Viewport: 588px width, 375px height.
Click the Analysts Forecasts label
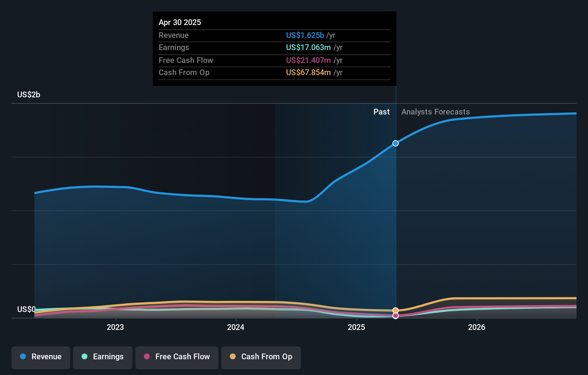(435, 112)
